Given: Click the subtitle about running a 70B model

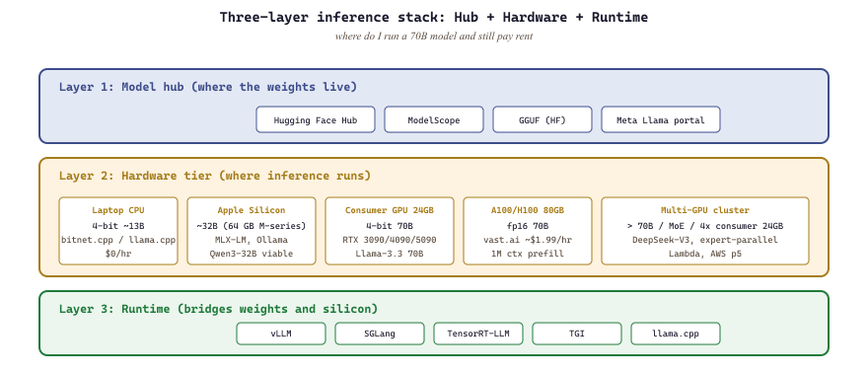Looking at the screenshot, I should [433, 37].
